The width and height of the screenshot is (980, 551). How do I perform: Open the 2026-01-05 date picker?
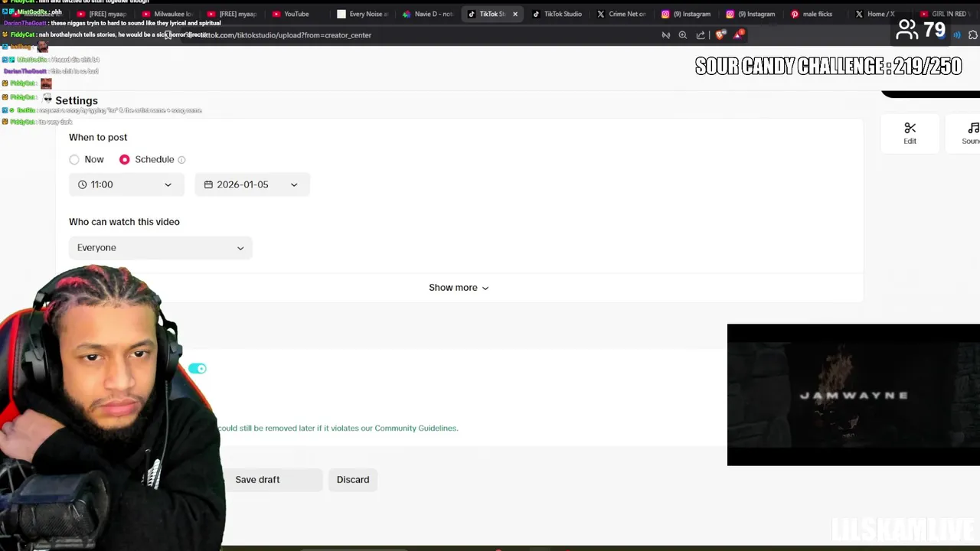pos(252,184)
